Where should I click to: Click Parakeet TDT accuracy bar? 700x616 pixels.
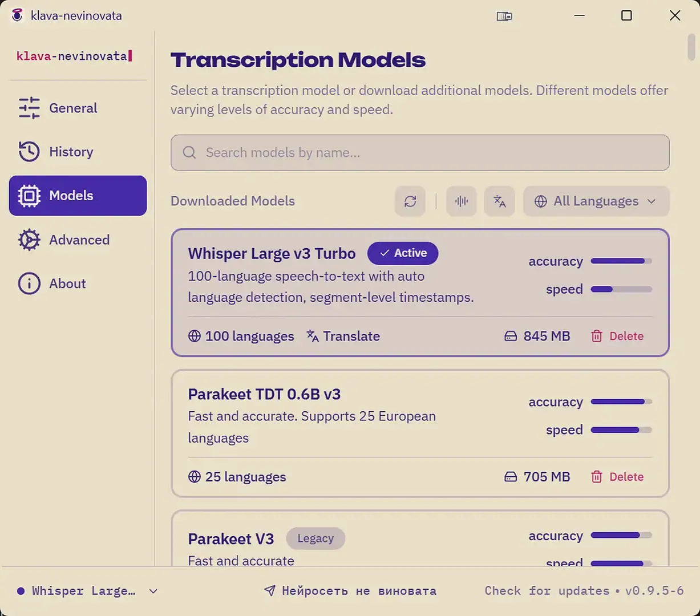coord(621,402)
